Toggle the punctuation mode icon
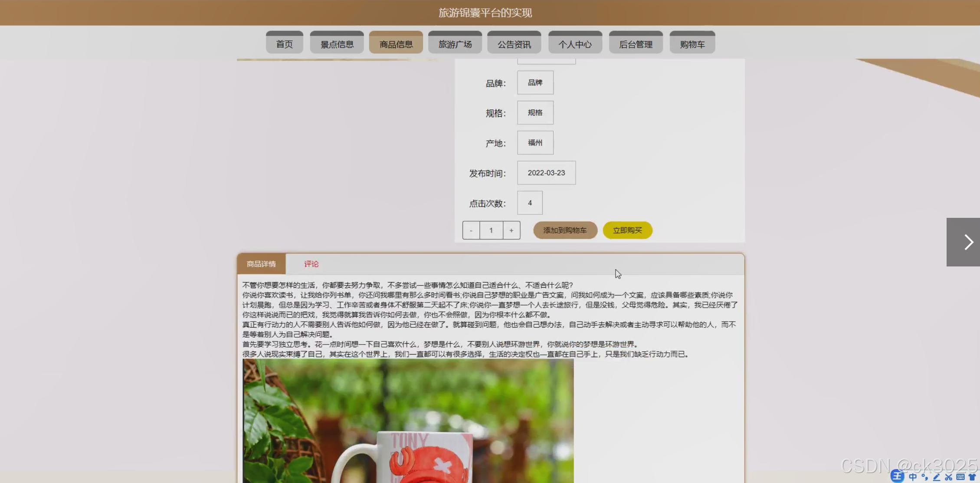Viewport: 980px width, 483px height. pyautogui.click(x=925, y=477)
